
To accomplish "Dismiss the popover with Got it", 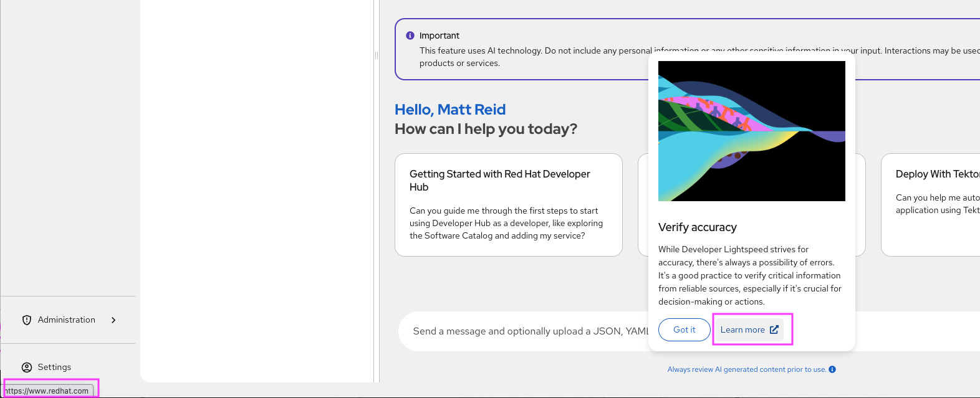I will (684, 329).
